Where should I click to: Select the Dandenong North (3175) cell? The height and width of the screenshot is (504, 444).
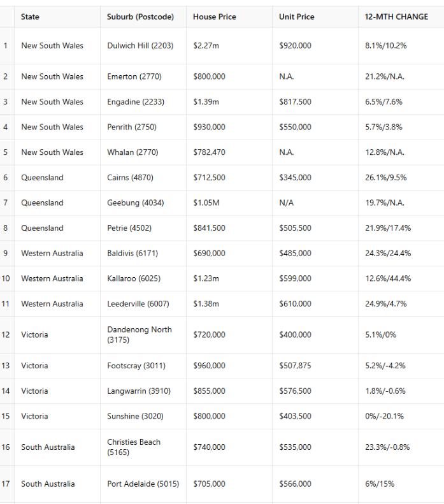coord(140,335)
